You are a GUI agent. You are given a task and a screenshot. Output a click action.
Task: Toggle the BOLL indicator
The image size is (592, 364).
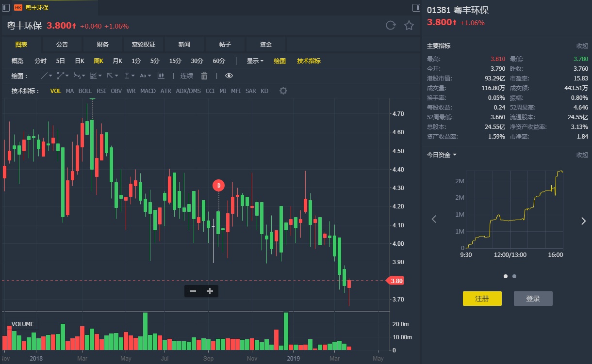click(85, 91)
